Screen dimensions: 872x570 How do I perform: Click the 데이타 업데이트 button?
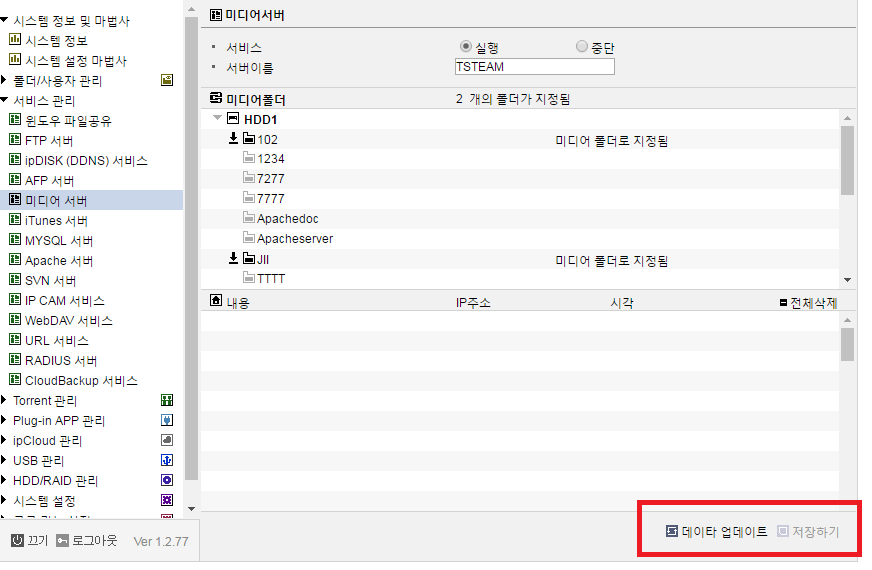717,532
